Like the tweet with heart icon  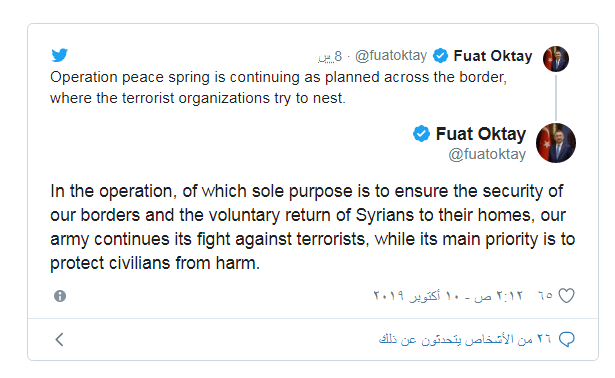click(566, 296)
